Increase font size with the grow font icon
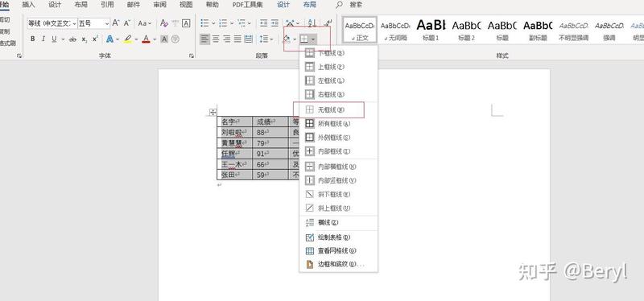 click(116, 23)
